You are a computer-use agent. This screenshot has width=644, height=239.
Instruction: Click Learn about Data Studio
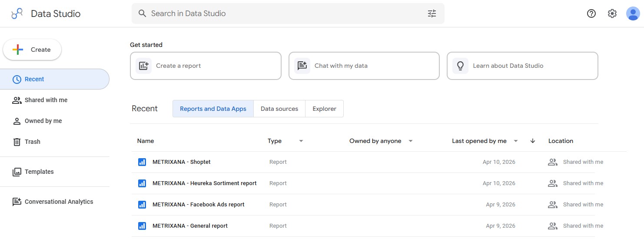522,66
